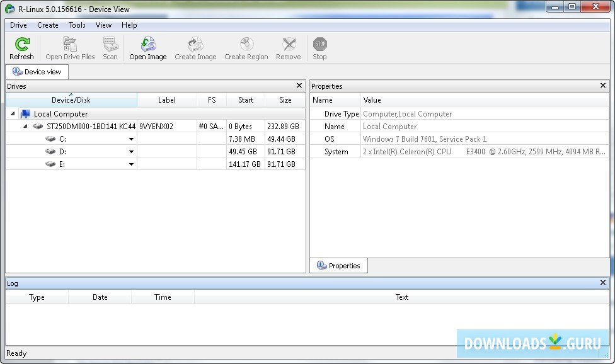Click the Remove toolbar icon
Image resolution: width=615 pixels, height=364 pixels.
coord(289,44)
